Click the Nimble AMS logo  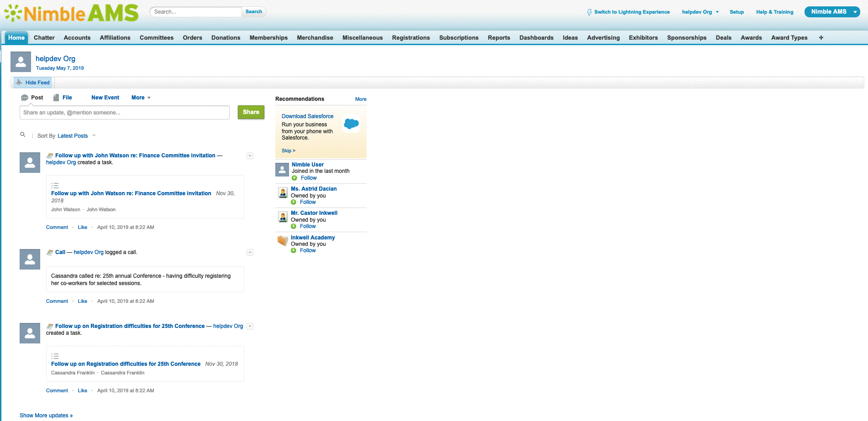click(x=72, y=13)
